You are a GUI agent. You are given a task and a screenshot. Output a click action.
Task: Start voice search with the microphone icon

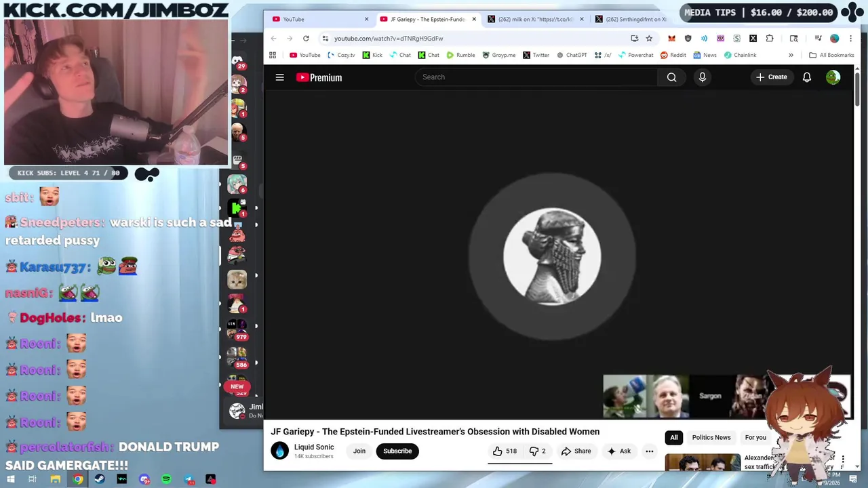tap(703, 77)
